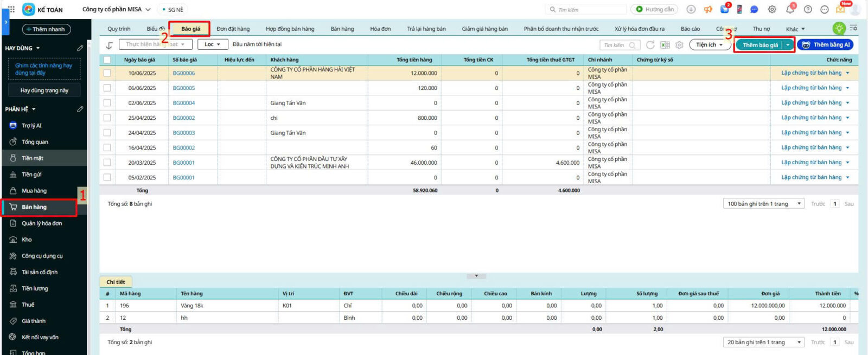Screen dimensions: 868x355
Task: Open Kho in the sidebar
Action: click(x=27, y=240)
